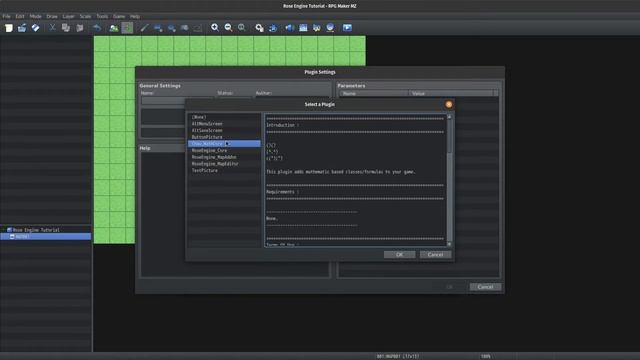Viewport: 640px width, 360px height.
Task: Select (None) in the plugin list
Action: pyautogui.click(x=224, y=117)
